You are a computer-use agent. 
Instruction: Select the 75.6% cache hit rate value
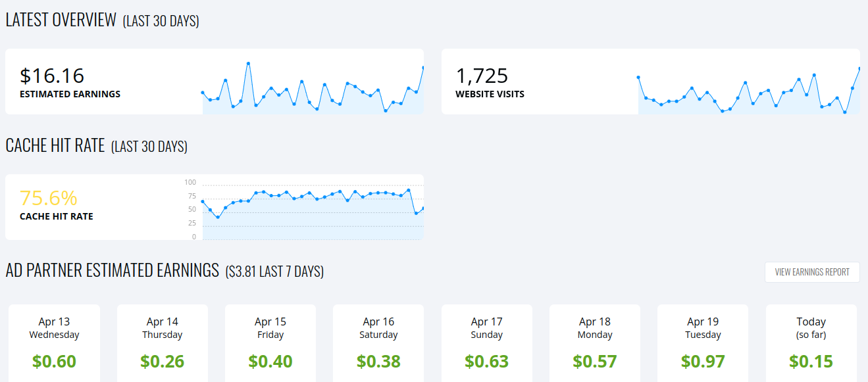(49, 198)
